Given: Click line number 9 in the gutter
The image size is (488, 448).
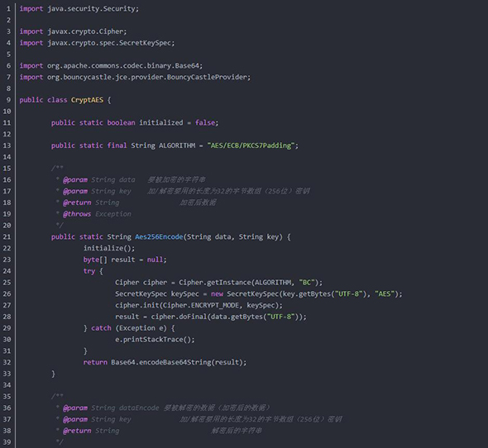Looking at the screenshot, I should pos(8,100).
